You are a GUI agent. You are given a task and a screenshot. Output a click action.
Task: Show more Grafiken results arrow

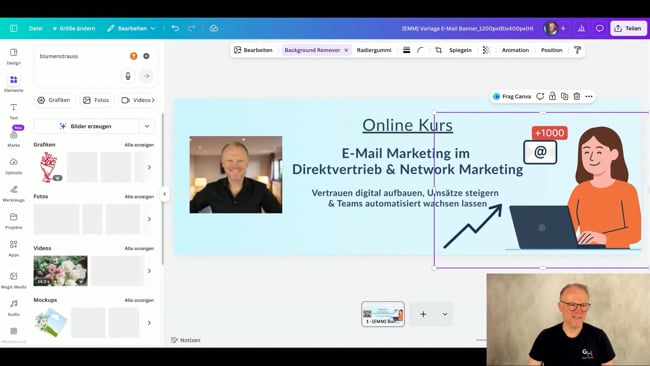click(x=149, y=167)
